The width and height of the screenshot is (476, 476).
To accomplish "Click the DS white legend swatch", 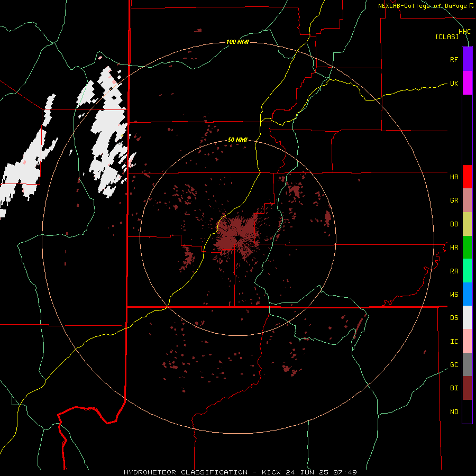I will click(467, 317).
